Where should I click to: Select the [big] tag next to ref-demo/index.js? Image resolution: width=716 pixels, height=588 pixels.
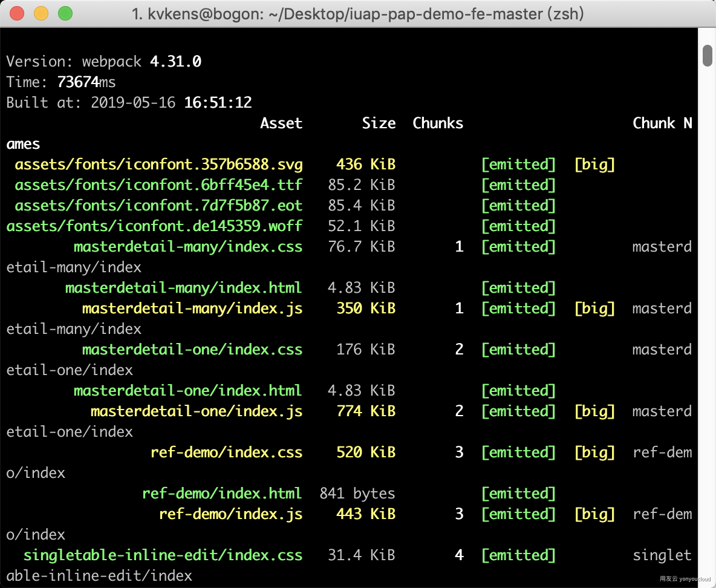click(594, 514)
